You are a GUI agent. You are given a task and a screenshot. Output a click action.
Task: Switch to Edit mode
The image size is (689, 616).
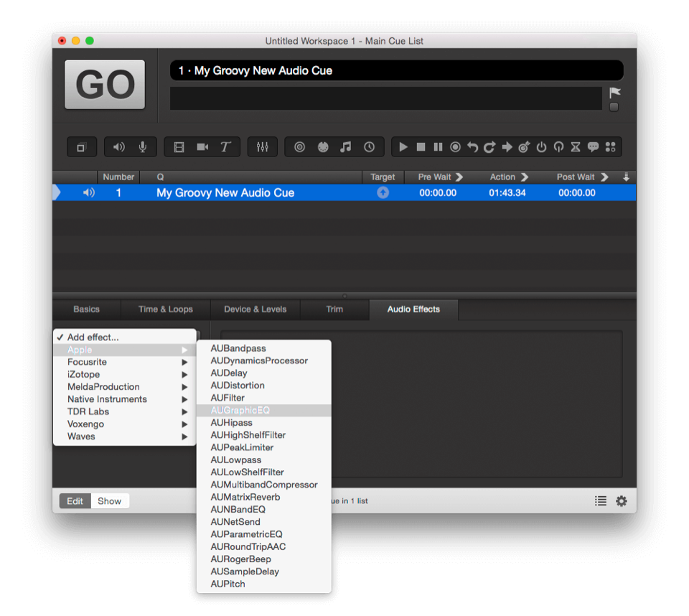coord(75,501)
